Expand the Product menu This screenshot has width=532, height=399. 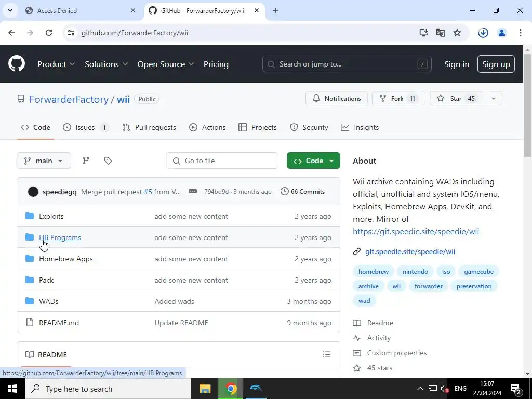click(x=56, y=64)
